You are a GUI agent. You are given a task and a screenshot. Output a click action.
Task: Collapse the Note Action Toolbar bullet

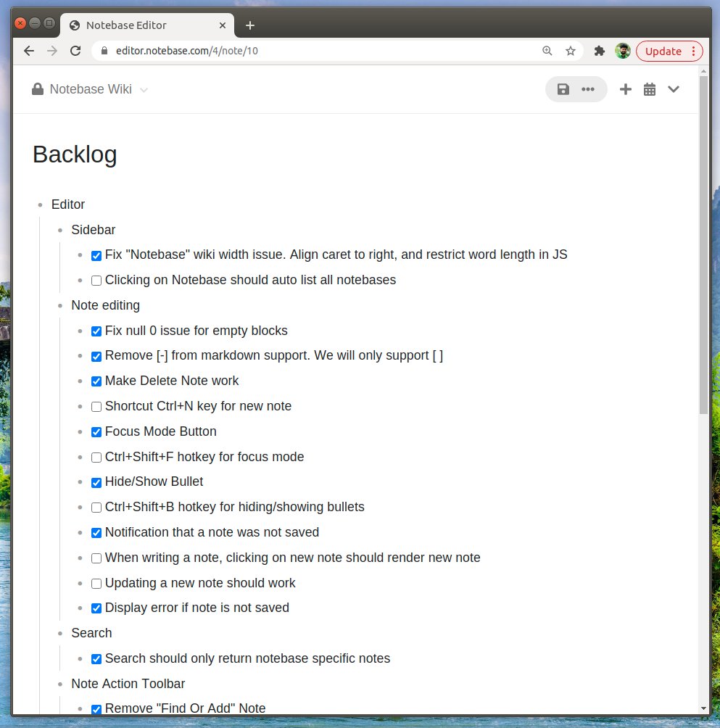[x=60, y=684]
